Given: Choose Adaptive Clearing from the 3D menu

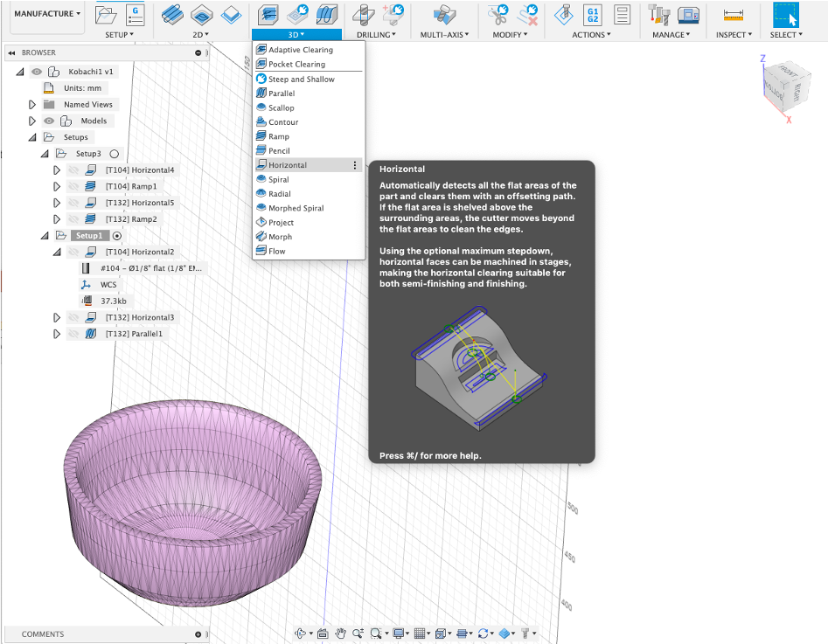Looking at the screenshot, I should click(x=309, y=50).
